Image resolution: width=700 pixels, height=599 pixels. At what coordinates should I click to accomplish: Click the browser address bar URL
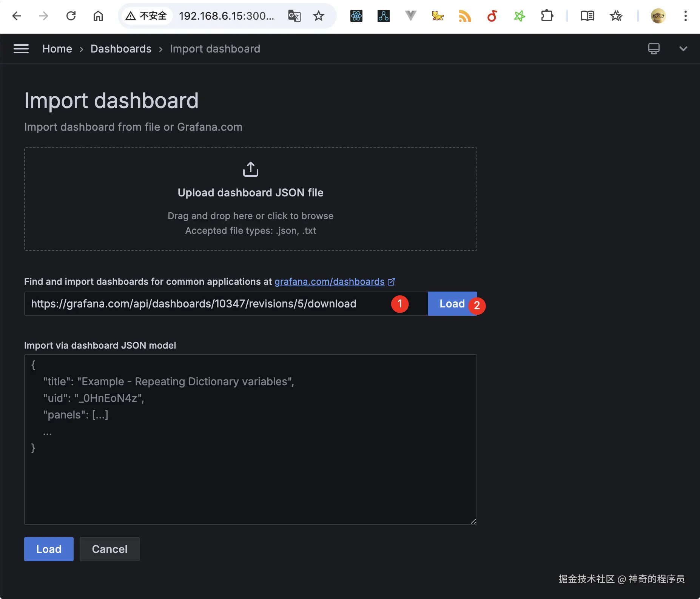click(227, 16)
